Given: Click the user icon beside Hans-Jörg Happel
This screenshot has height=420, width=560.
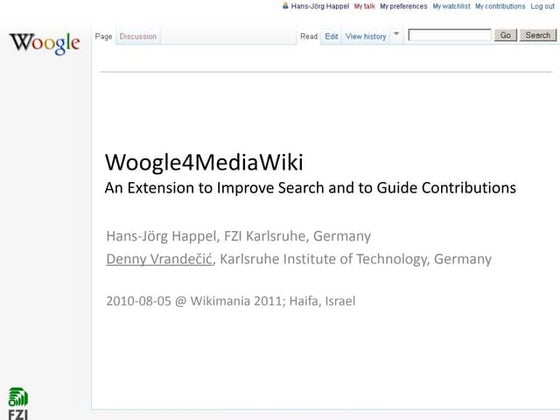Looking at the screenshot, I should click(285, 6).
